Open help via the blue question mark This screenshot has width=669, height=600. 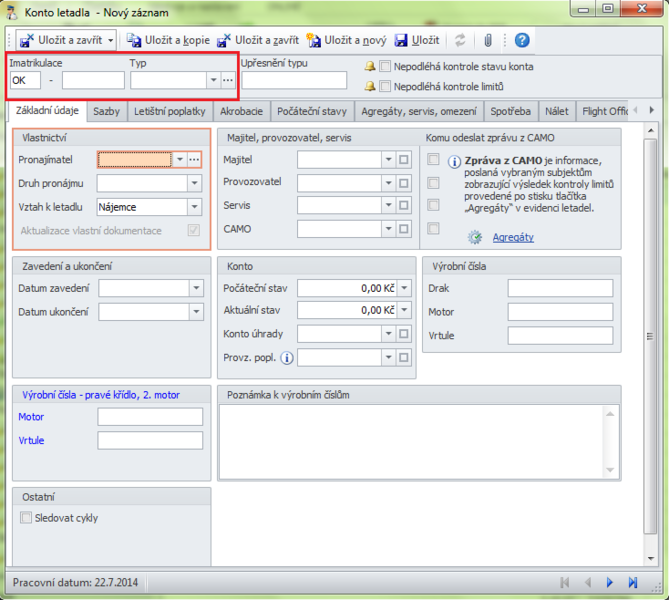[522, 40]
